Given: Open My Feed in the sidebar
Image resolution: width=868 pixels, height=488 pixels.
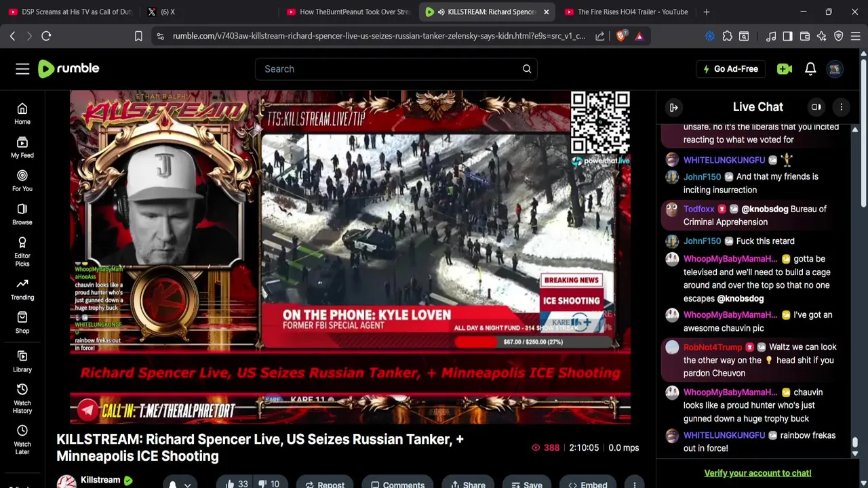Looking at the screenshot, I should (22, 147).
